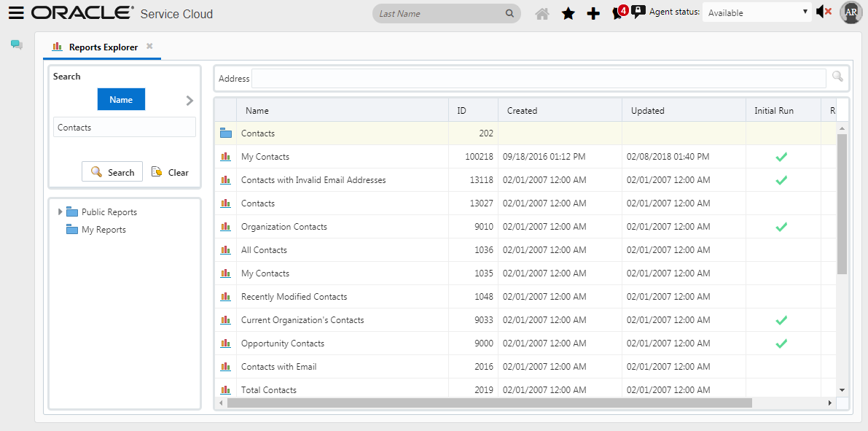Click the scroll down arrow of table
Image resolution: width=868 pixels, height=431 pixels.
(842, 390)
